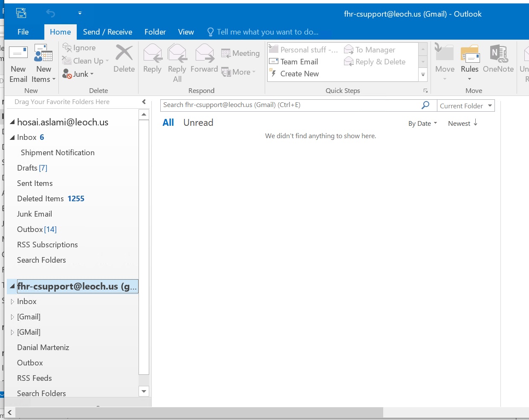Open the File tab
Screen dimensions: 529x420
pos(23,32)
